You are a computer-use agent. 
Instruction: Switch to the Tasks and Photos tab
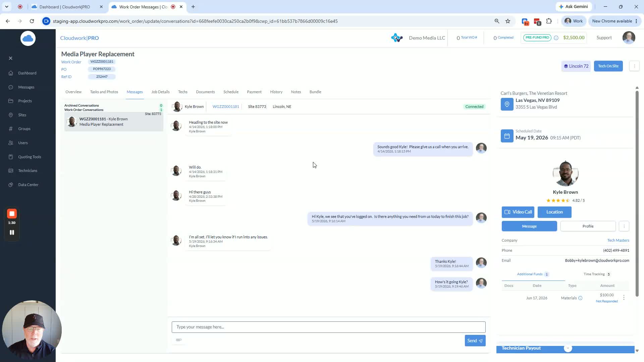click(104, 92)
